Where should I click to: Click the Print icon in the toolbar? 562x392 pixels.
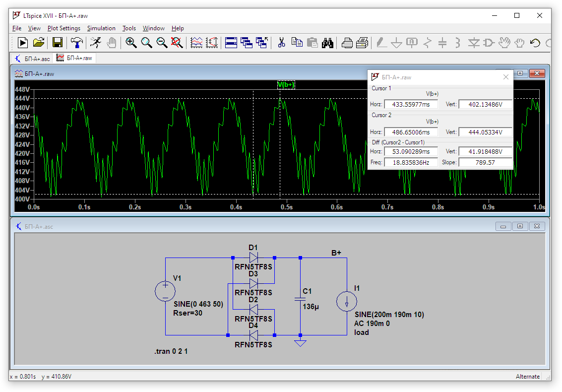pyautogui.click(x=347, y=43)
